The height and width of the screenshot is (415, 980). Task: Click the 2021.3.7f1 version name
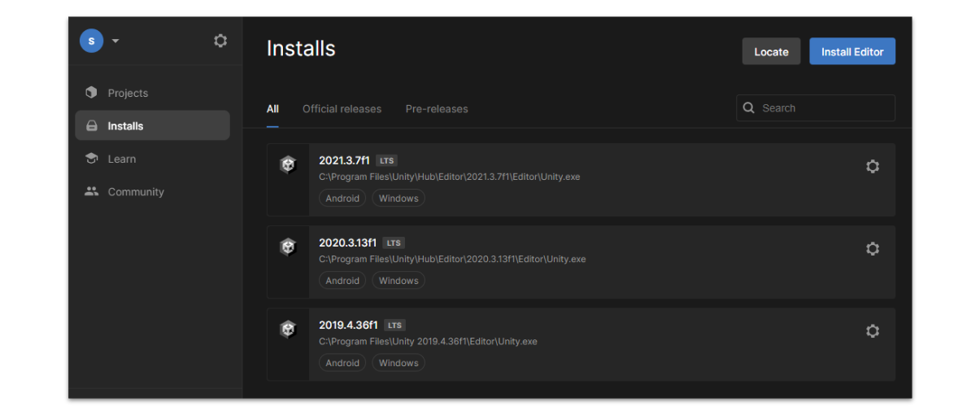pos(344,160)
